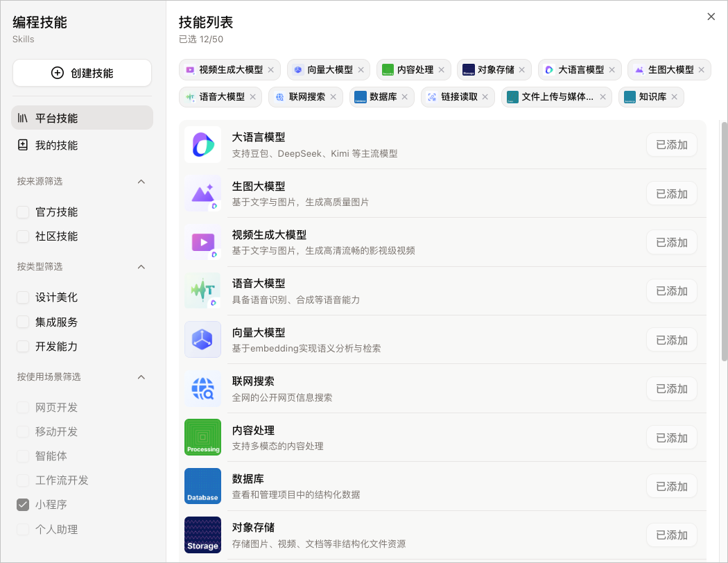The height and width of the screenshot is (563, 728).
Task: Click 已添加 button for 视频生成大模型
Action: [671, 242]
